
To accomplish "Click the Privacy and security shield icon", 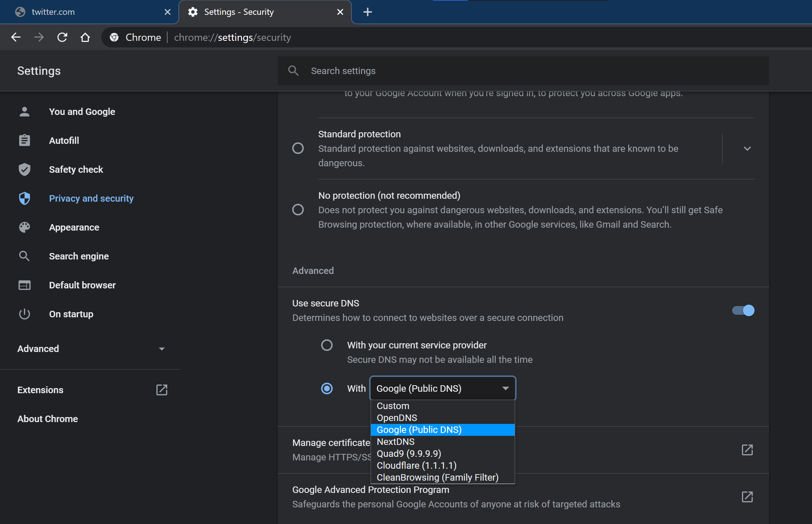I will point(25,198).
